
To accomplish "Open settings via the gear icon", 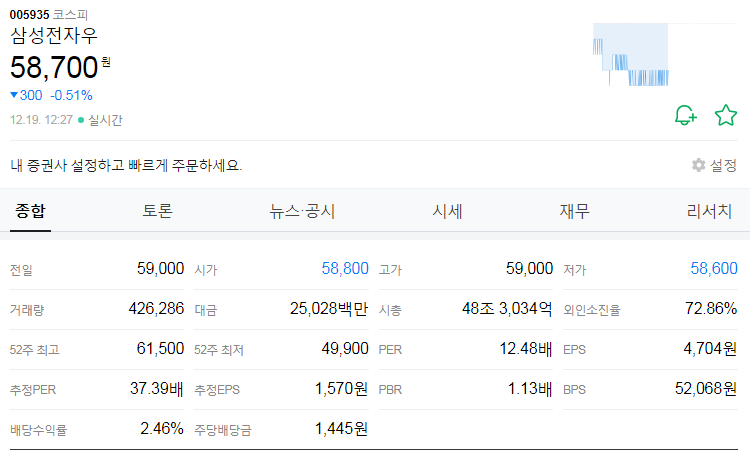I will [698, 165].
